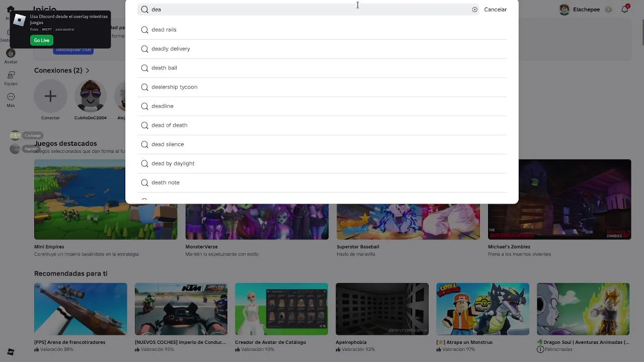Click magnifier icon beside 'death note'
This screenshot has height=362, width=644.
point(144,183)
